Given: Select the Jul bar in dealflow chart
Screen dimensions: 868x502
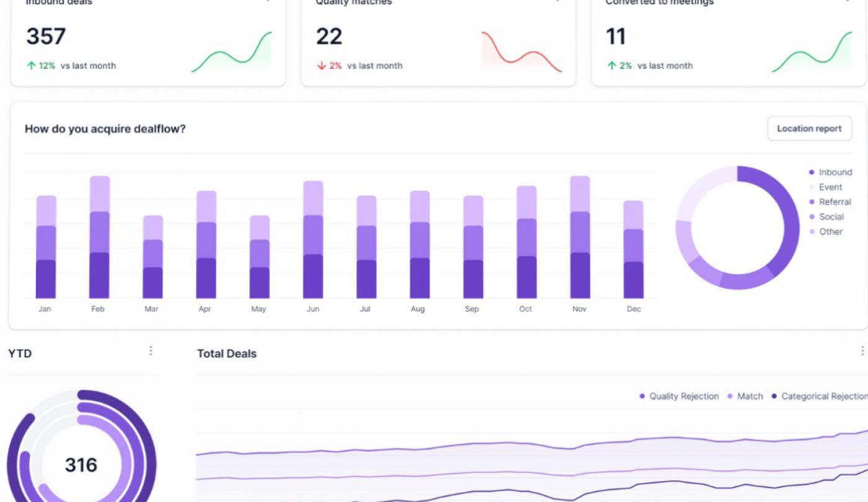Looking at the screenshot, I should point(366,247).
